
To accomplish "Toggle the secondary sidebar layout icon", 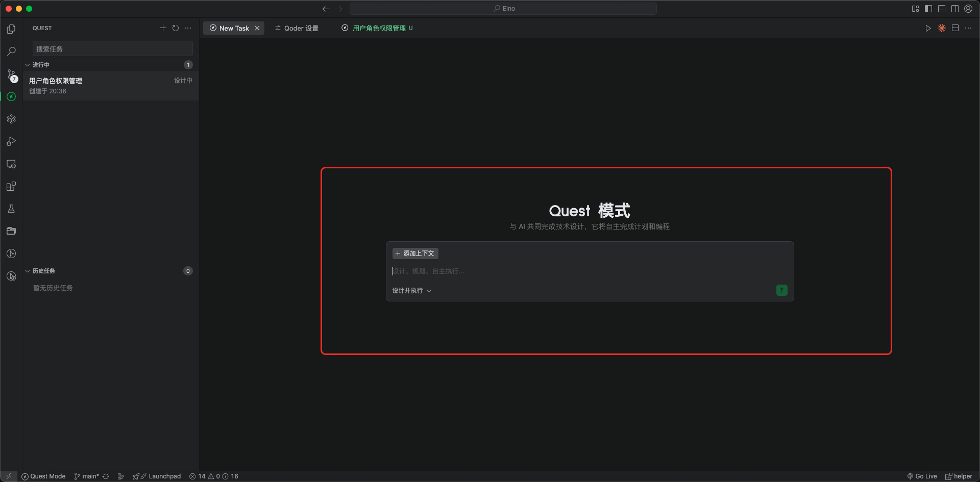I will click(x=955, y=9).
